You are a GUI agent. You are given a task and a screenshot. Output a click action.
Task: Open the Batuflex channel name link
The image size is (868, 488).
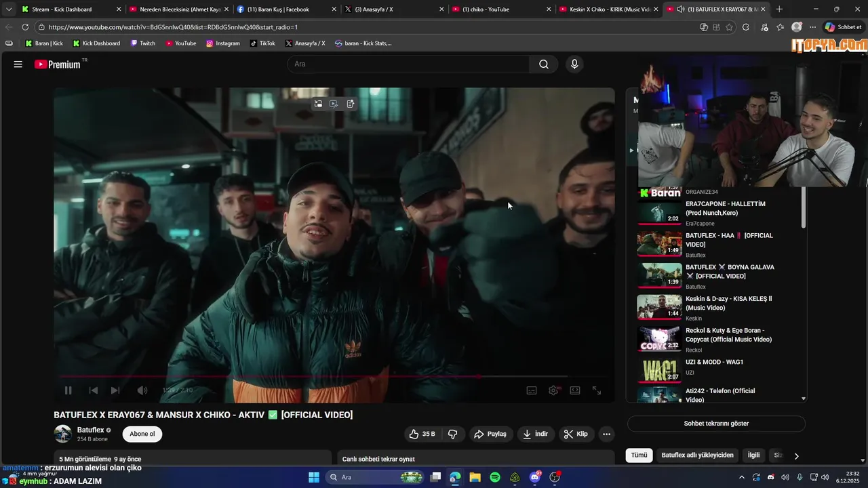90,430
